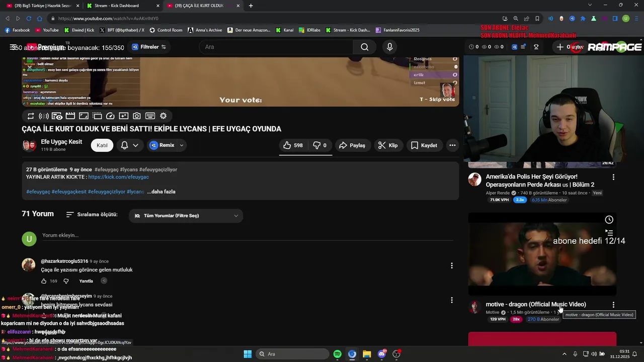Open the Windows Start menu
This screenshot has width=644, height=362.
(248, 354)
